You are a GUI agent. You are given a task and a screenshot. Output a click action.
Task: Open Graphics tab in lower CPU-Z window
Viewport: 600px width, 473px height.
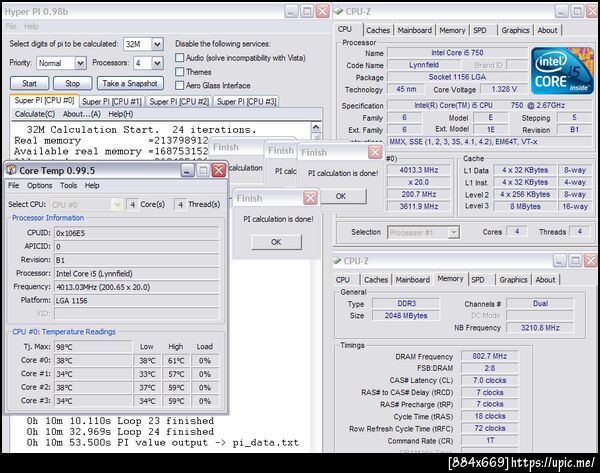[x=513, y=280]
